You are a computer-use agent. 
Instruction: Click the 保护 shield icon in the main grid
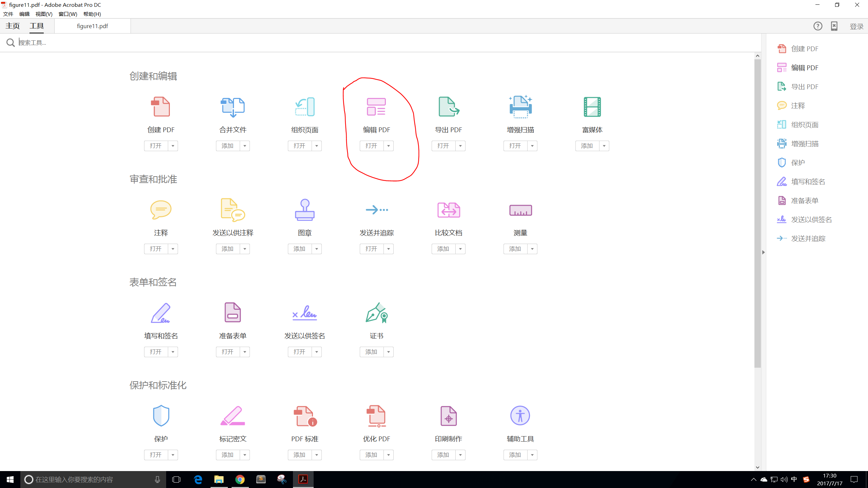161,415
